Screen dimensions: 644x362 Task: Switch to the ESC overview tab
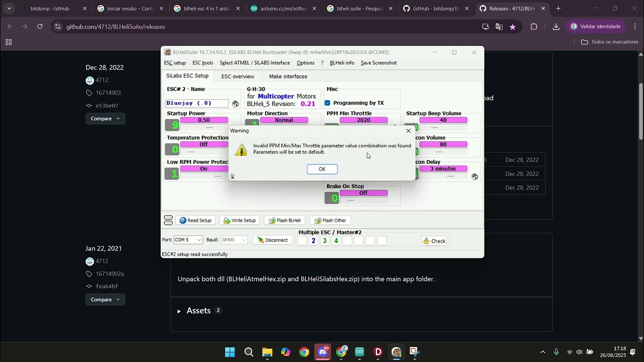237,76
